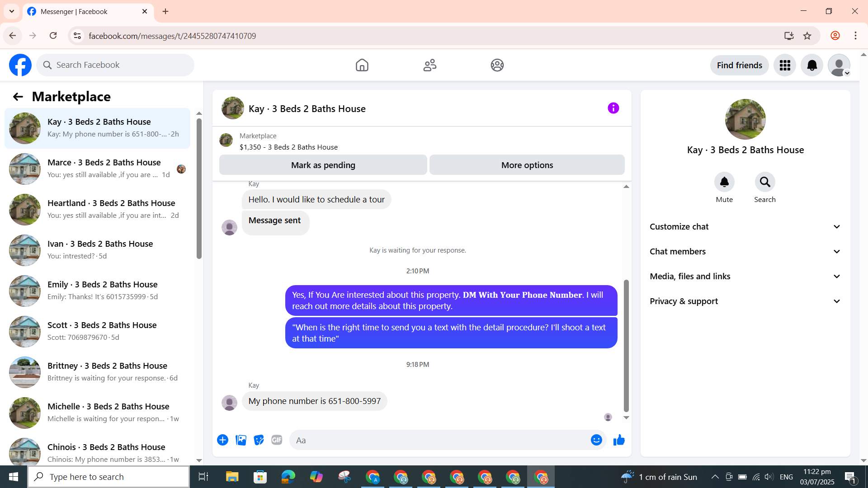Click the thumbs-up like button in composer
Image resolution: width=868 pixels, height=488 pixels.
coord(619,440)
